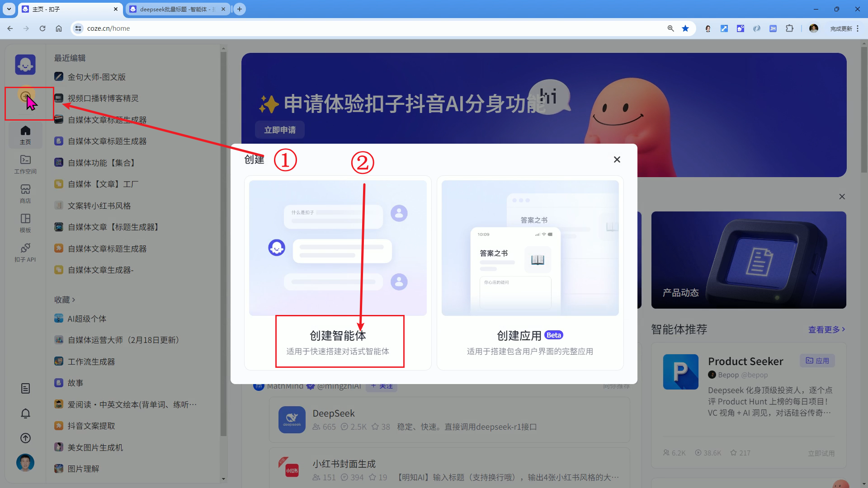Viewport: 868px width, 488px height.
Task: Go to the 主页 home sidebar item
Action: coord(25,135)
